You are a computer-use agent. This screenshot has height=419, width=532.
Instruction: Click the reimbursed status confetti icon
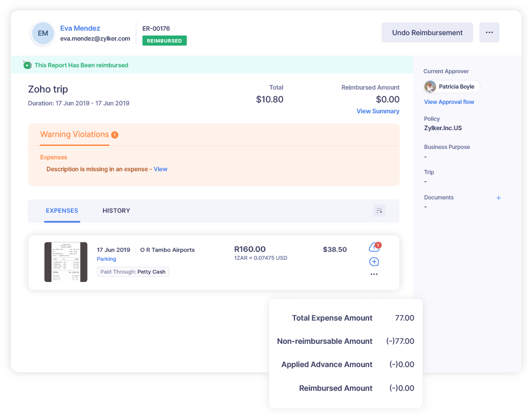pos(27,65)
